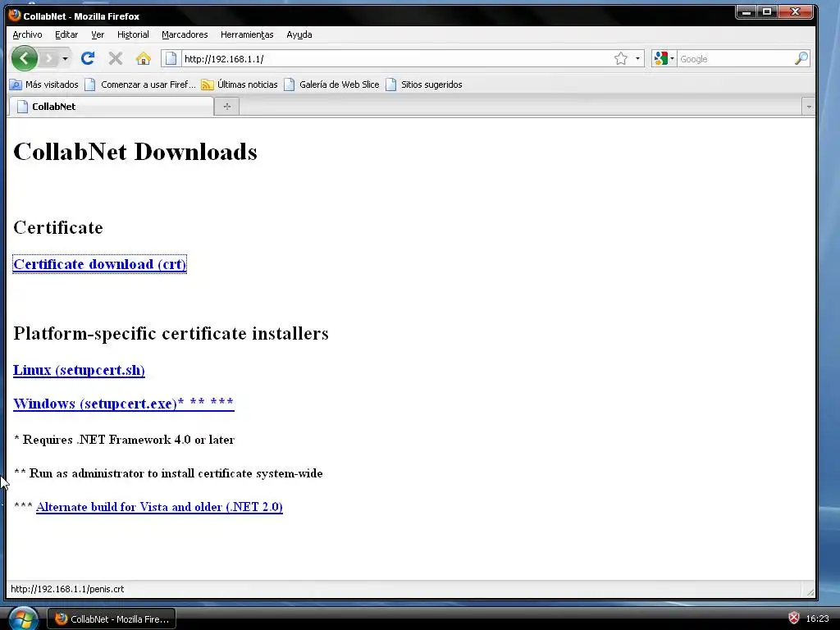Click the red security shield tray icon
This screenshot has width=840, height=630.
coord(794,619)
